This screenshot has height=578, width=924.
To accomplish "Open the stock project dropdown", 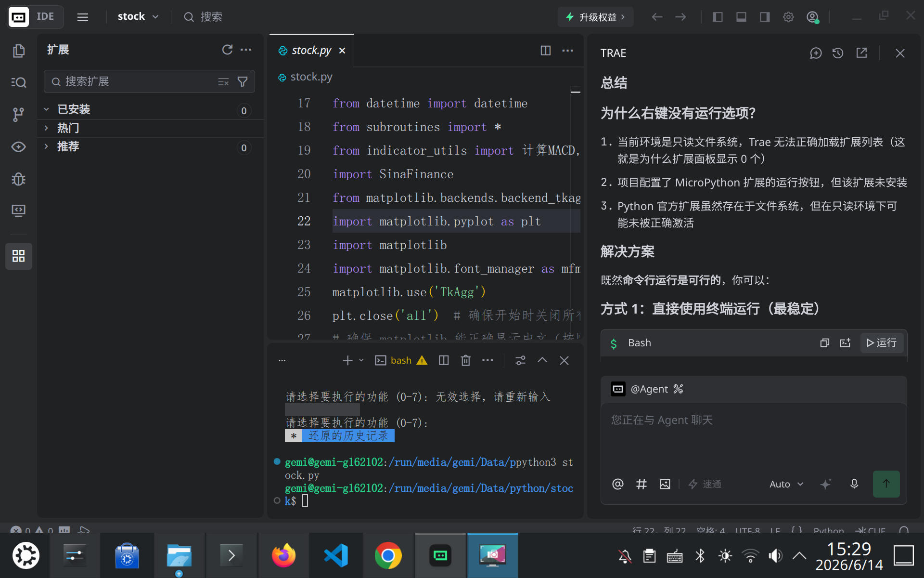I will [x=138, y=17].
